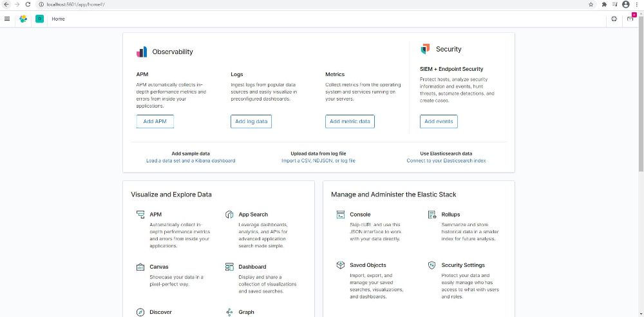Open Connect to your Elasticsearch index link

coord(446,161)
